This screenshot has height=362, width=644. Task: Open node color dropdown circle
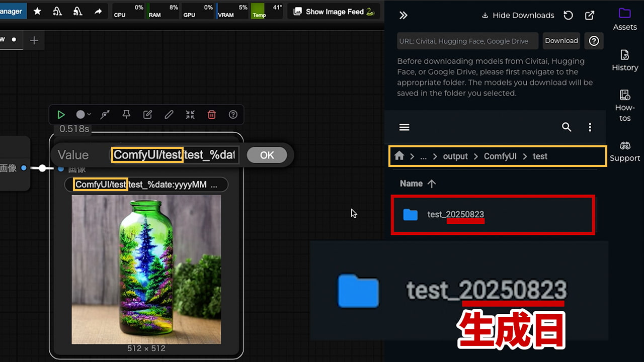click(83, 115)
